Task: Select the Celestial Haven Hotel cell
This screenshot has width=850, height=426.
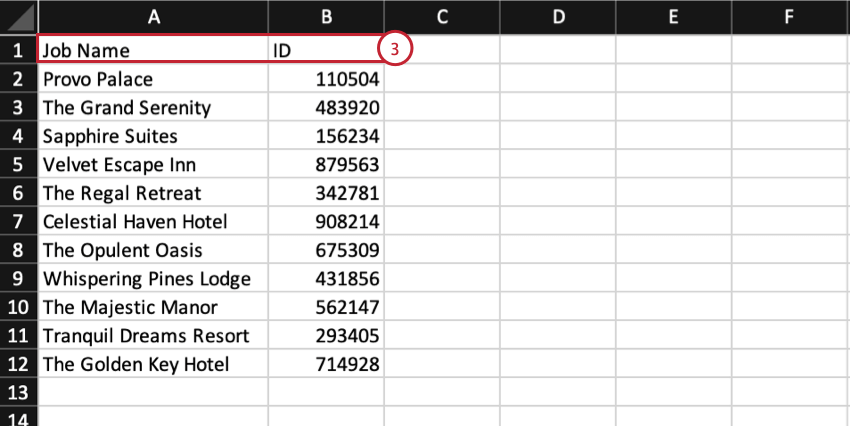Action: (x=153, y=221)
